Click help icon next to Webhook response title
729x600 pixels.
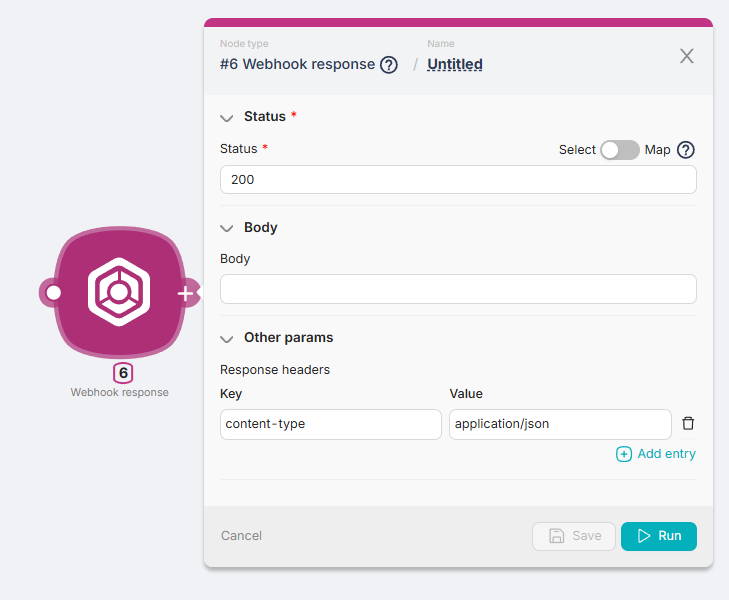(389, 65)
